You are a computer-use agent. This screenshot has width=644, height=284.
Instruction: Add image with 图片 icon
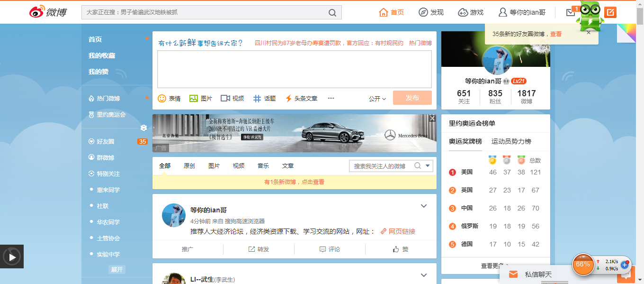193,98
